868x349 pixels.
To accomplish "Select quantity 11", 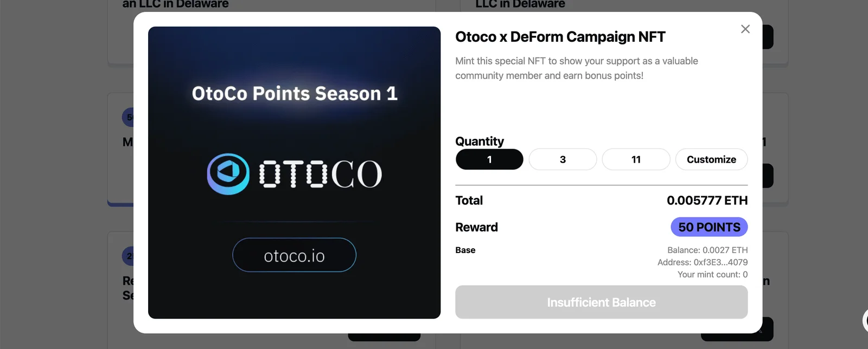I will tap(636, 159).
